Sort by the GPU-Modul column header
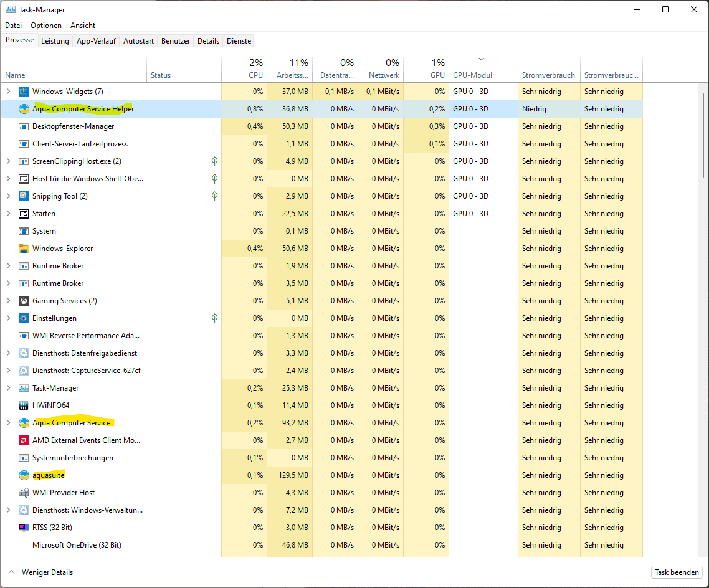The width and height of the screenshot is (709, 588). (483, 69)
